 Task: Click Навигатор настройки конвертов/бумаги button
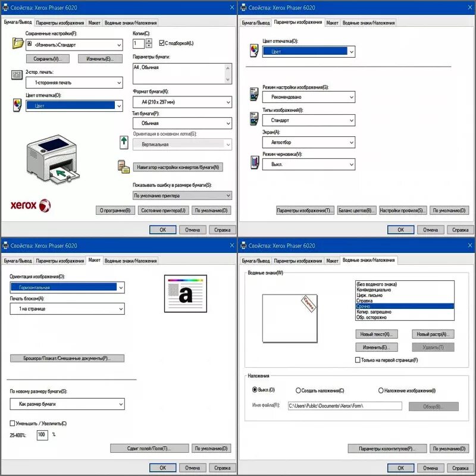coord(178,167)
